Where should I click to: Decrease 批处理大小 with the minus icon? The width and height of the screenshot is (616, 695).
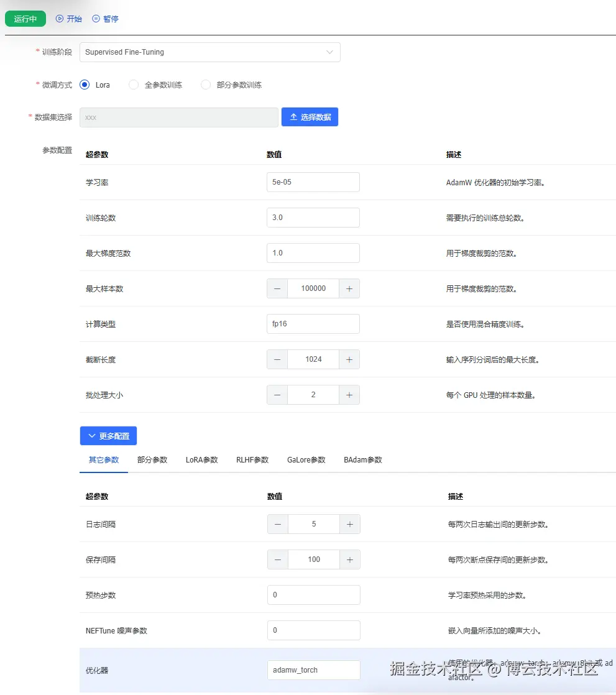(277, 395)
